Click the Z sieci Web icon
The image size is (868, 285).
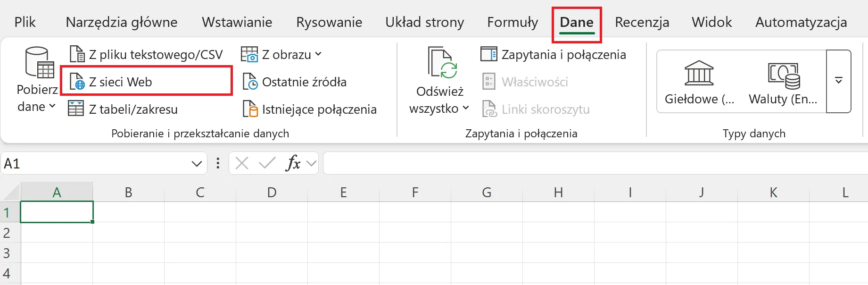click(77, 82)
